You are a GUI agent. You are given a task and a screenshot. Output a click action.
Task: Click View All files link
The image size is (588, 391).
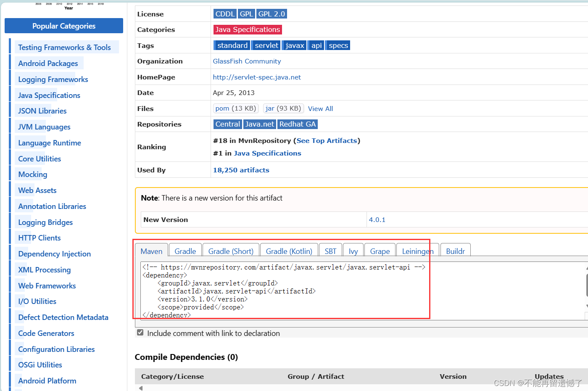tap(320, 108)
